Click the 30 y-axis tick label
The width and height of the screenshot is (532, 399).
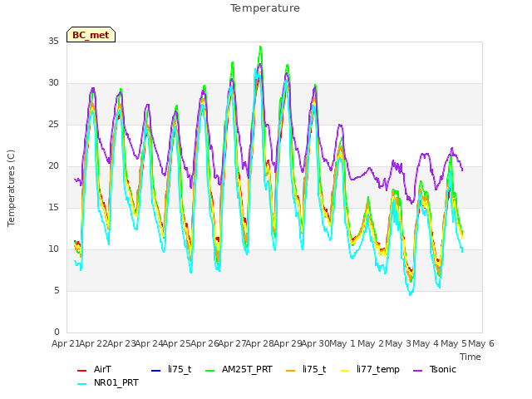click(x=53, y=83)
